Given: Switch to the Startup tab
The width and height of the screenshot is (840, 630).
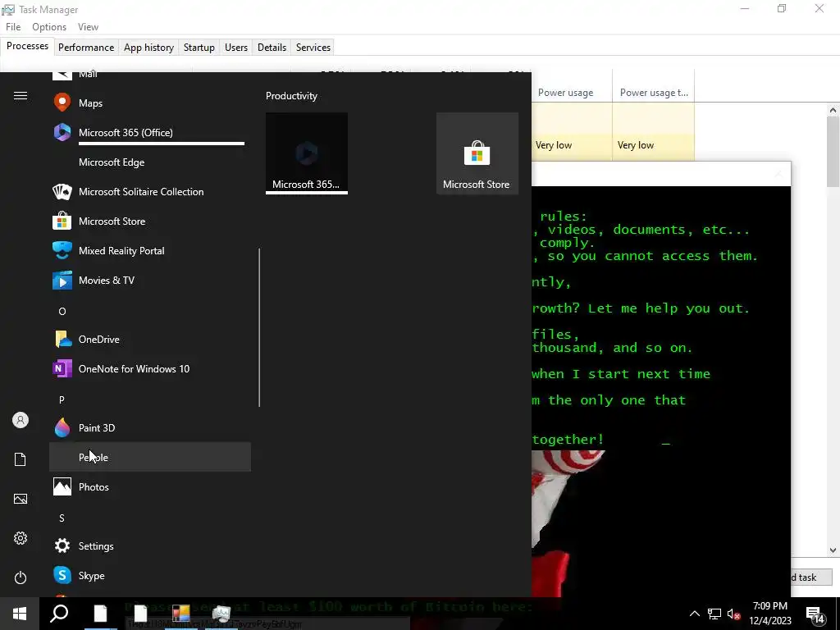Looking at the screenshot, I should click(x=199, y=47).
